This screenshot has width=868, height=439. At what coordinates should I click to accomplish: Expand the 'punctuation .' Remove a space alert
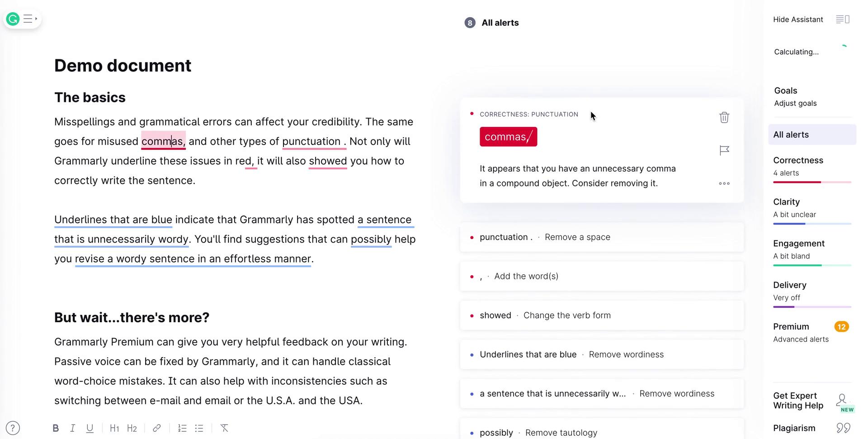[602, 237]
